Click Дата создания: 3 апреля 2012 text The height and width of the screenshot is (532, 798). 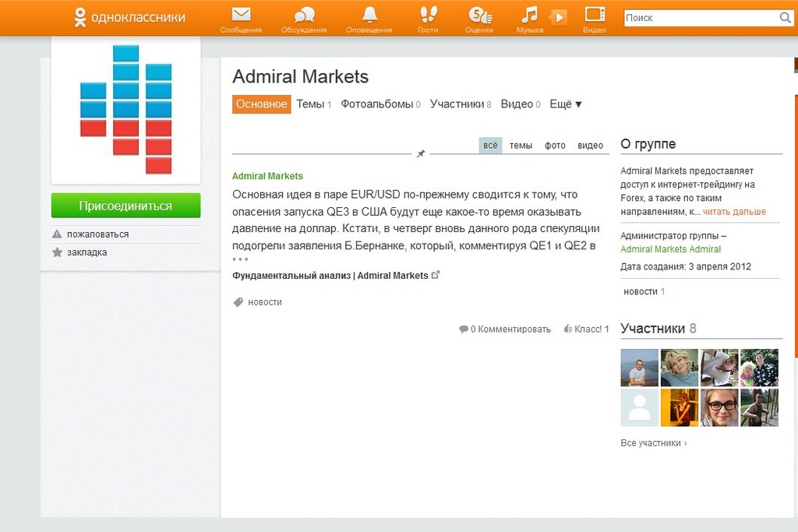(x=686, y=266)
